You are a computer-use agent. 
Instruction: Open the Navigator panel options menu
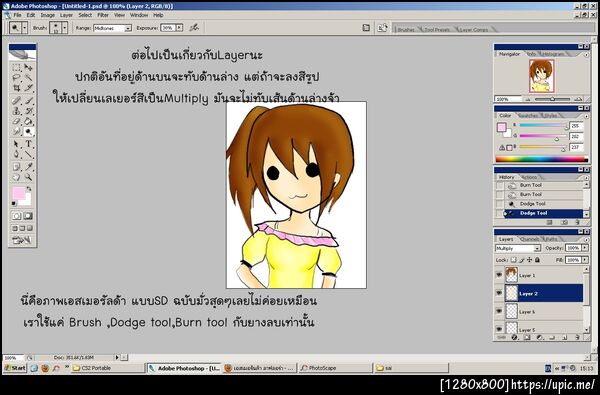pos(586,55)
